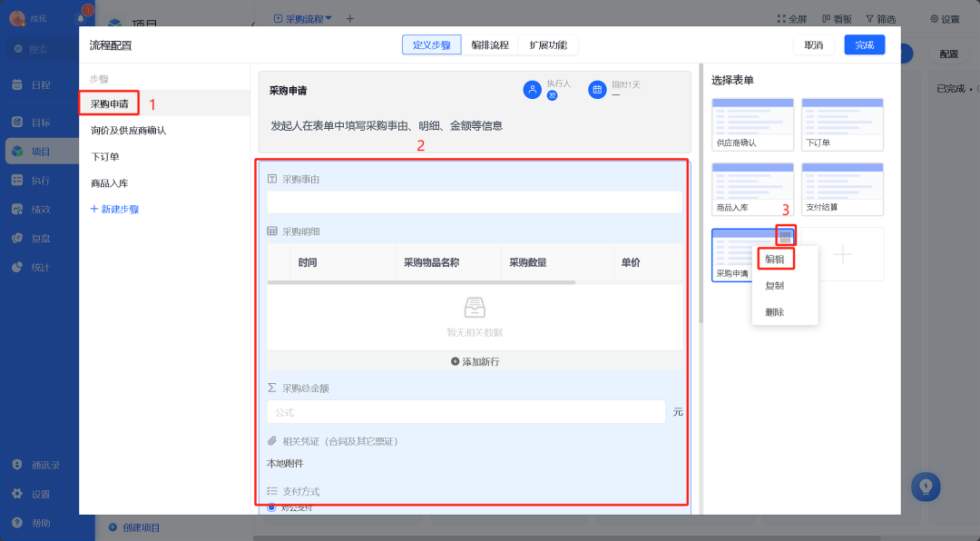Viewport: 980px width, 541px height.
Task: Click the 完成 finish button
Action: click(x=864, y=44)
